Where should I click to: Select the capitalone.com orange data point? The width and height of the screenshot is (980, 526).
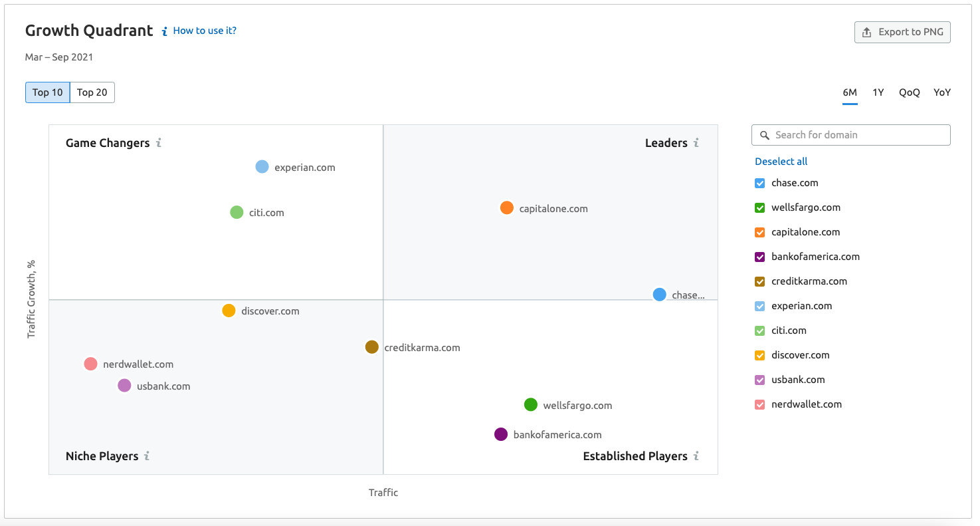pos(507,207)
